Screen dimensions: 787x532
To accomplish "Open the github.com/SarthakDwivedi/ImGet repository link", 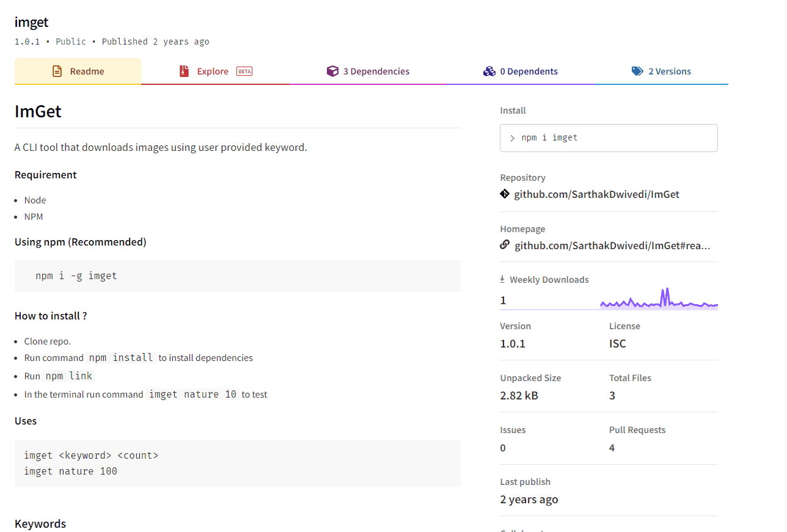I will pos(596,194).
